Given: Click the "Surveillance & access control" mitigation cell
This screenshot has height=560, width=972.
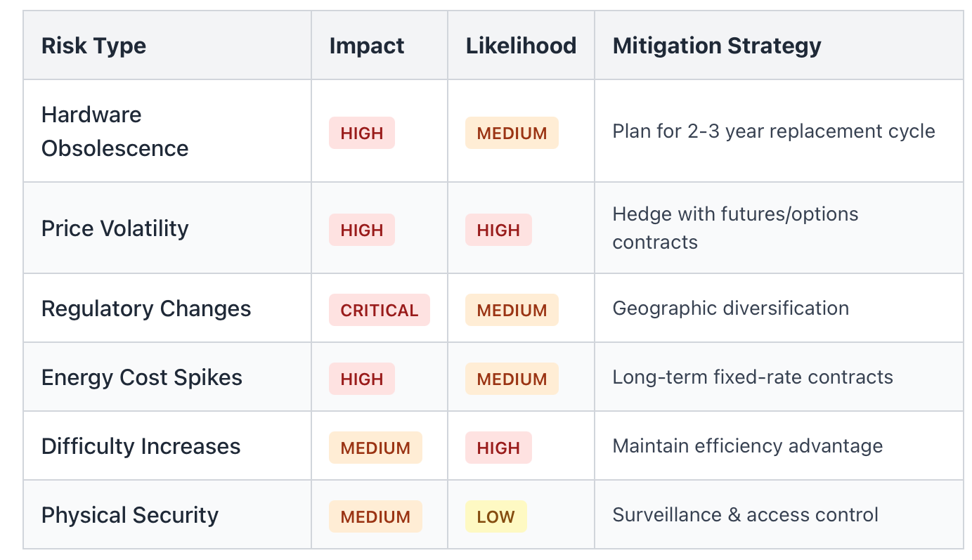Looking at the screenshot, I should 745,515.
